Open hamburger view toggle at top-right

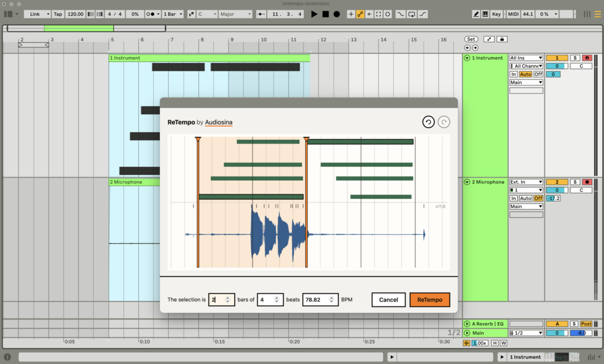pos(597,14)
